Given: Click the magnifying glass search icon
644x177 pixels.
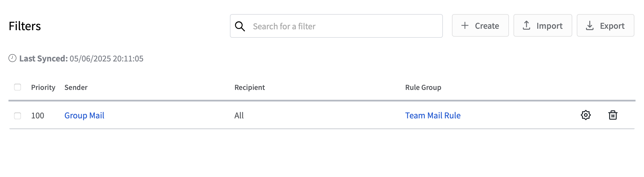Looking at the screenshot, I should tap(240, 26).
